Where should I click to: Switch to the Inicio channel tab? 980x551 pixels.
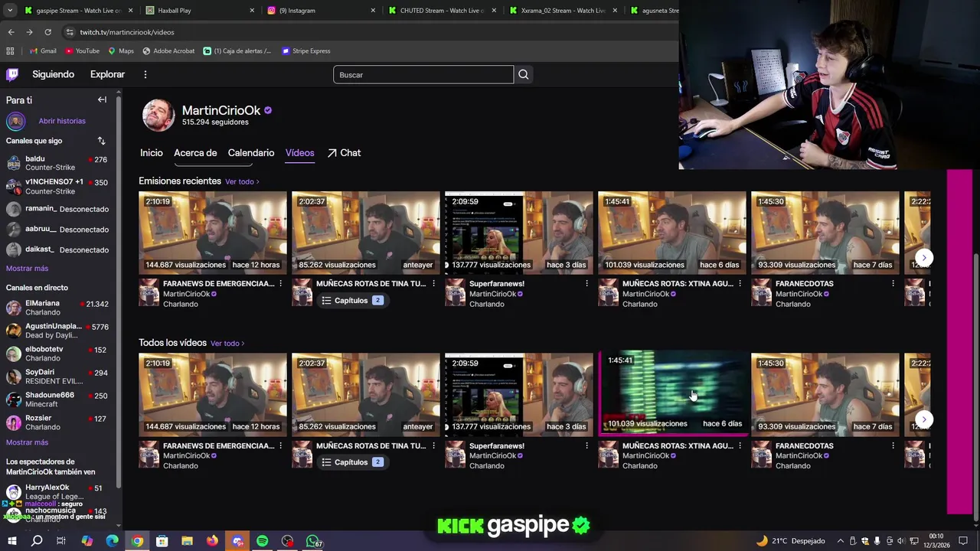click(x=152, y=153)
